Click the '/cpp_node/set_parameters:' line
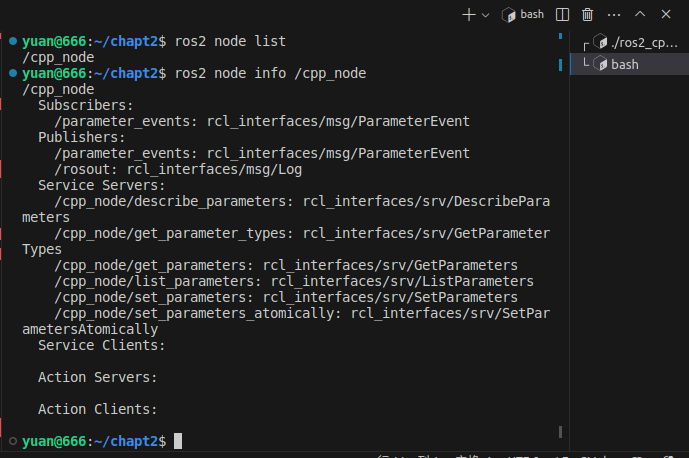 pyautogui.click(x=286, y=298)
